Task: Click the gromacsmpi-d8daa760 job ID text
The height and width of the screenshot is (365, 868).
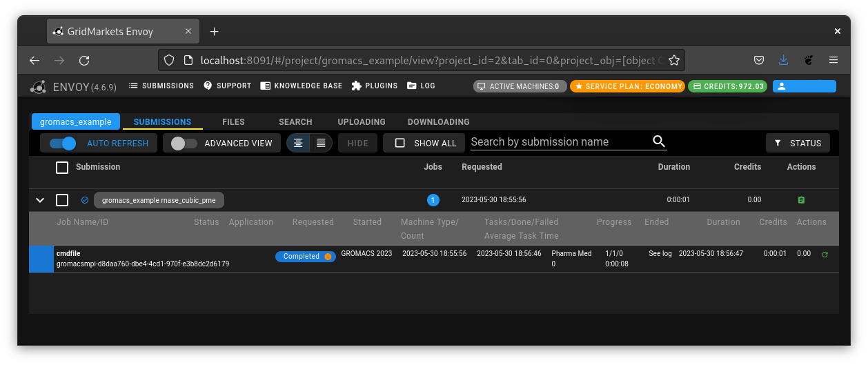Action: coord(143,264)
